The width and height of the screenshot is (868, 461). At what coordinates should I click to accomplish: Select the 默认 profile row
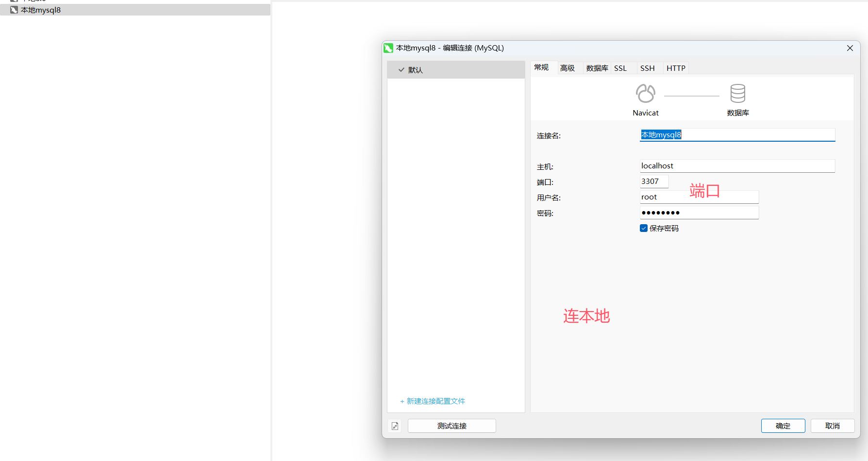pyautogui.click(x=456, y=70)
